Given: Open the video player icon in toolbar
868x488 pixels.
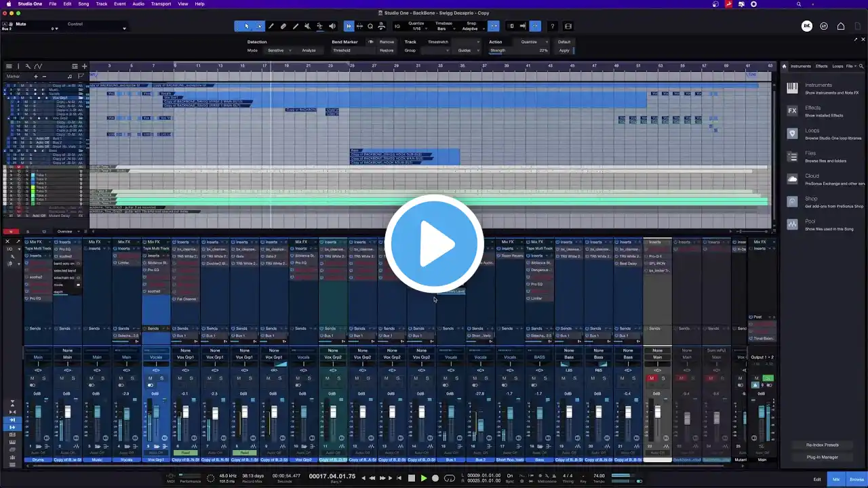Looking at the screenshot, I should [568, 26].
